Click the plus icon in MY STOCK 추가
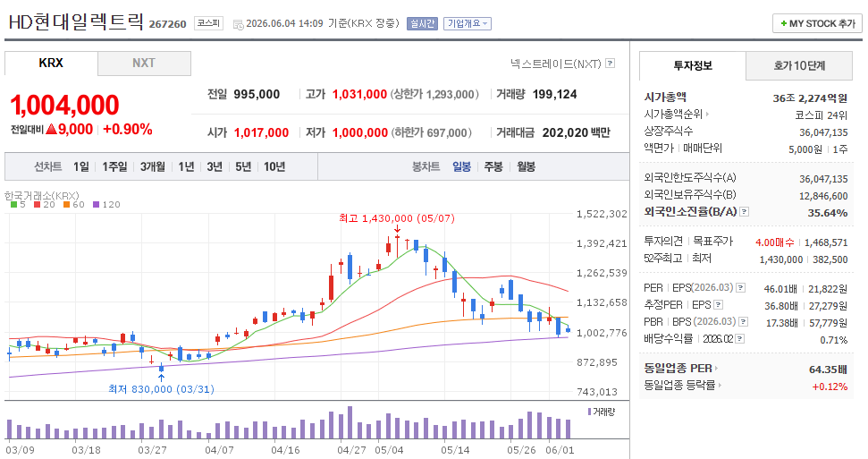Screen dimensions: 868x459 point(783,23)
